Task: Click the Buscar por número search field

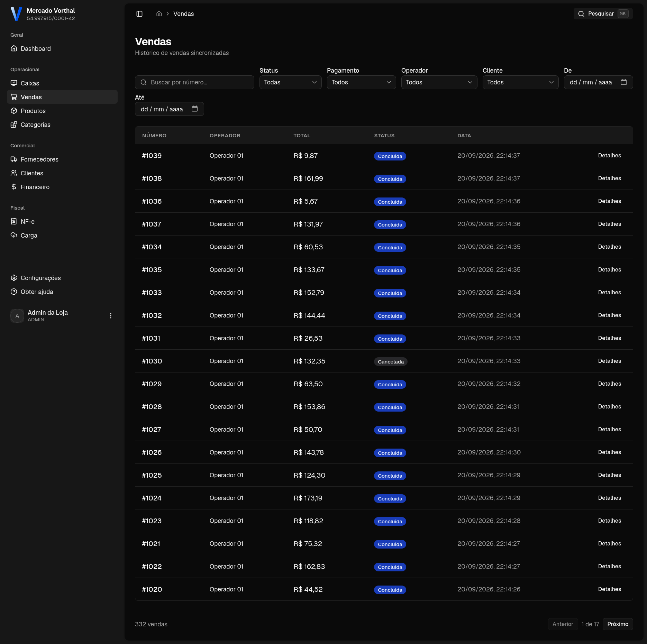Action: (x=194, y=82)
